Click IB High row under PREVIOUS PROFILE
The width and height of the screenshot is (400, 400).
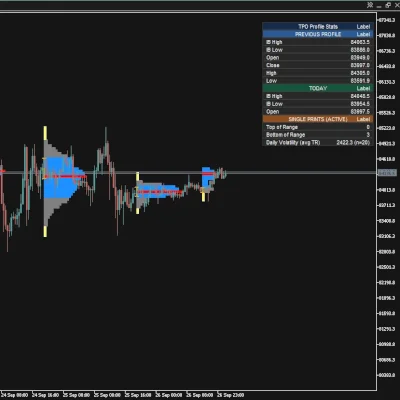point(318,42)
